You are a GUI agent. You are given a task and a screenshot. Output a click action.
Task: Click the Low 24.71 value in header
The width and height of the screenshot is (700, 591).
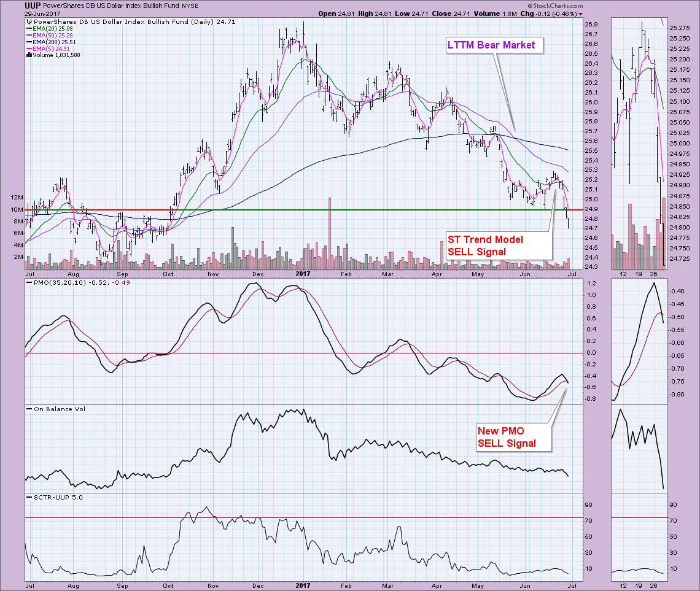[x=411, y=14]
